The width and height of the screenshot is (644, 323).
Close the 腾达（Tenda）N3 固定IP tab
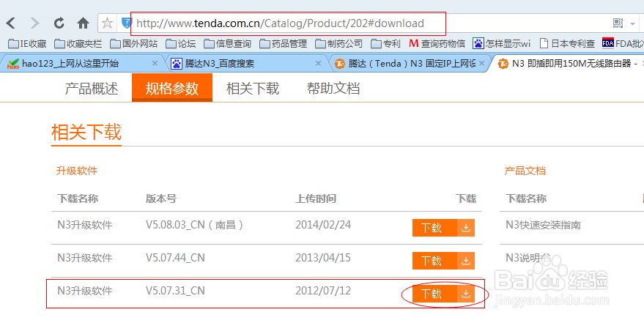click(482, 64)
